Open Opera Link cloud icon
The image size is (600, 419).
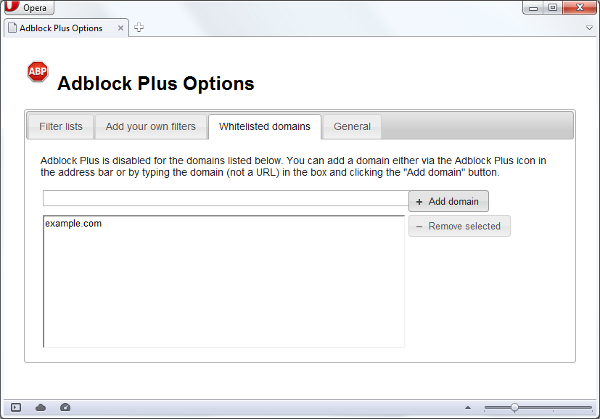coord(41,407)
